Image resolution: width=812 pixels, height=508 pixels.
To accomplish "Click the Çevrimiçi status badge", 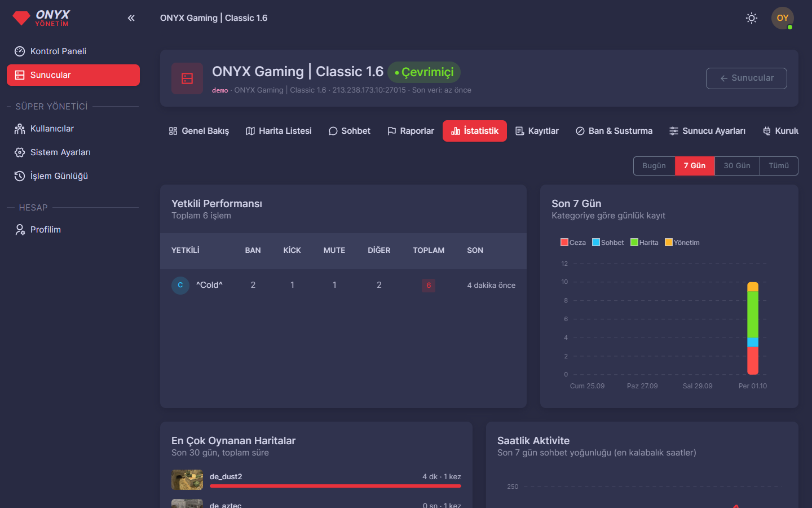I will click(x=424, y=72).
